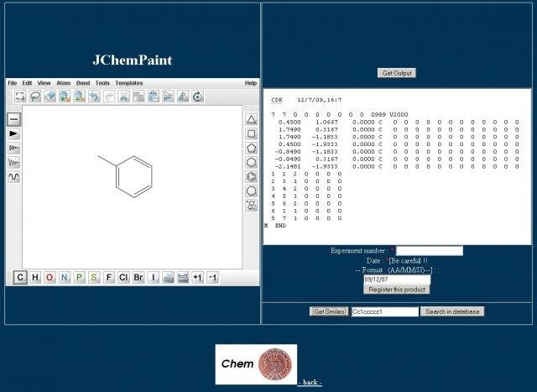Add a pentagon five-membered ring
Image resolution: width=537 pixels, height=392 pixels.
pyautogui.click(x=252, y=148)
